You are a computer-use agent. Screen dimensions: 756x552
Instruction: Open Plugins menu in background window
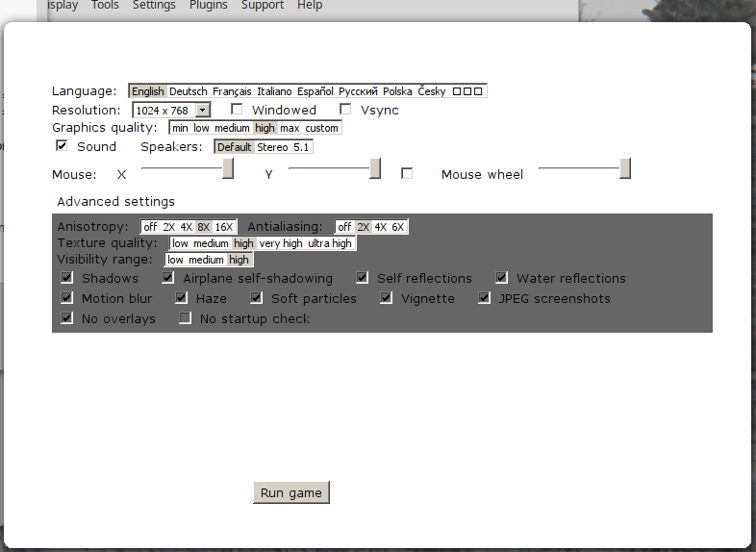coord(209,6)
